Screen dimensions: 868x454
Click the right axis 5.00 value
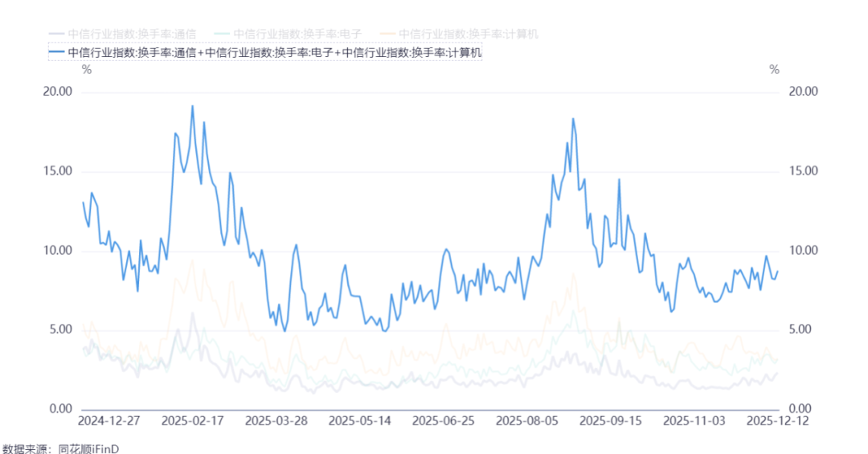(x=800, y=329)
